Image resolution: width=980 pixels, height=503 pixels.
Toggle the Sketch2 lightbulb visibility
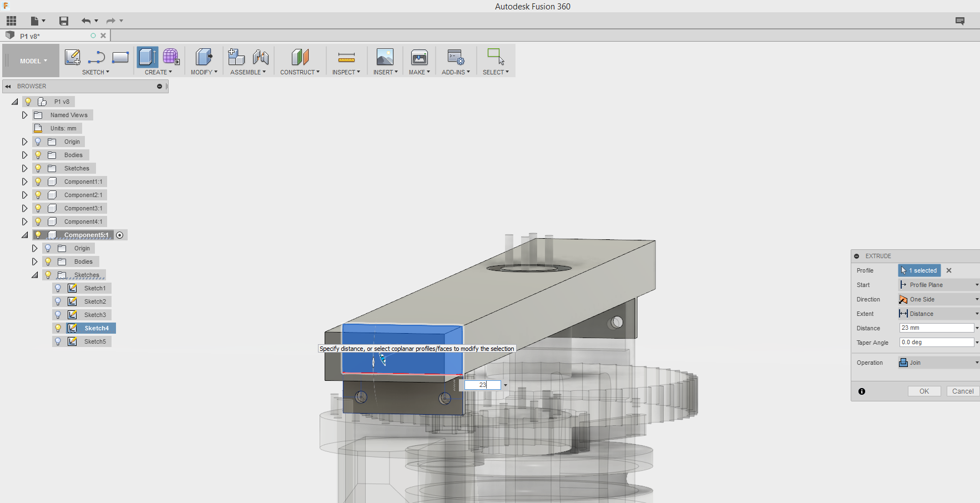[58, 301]
